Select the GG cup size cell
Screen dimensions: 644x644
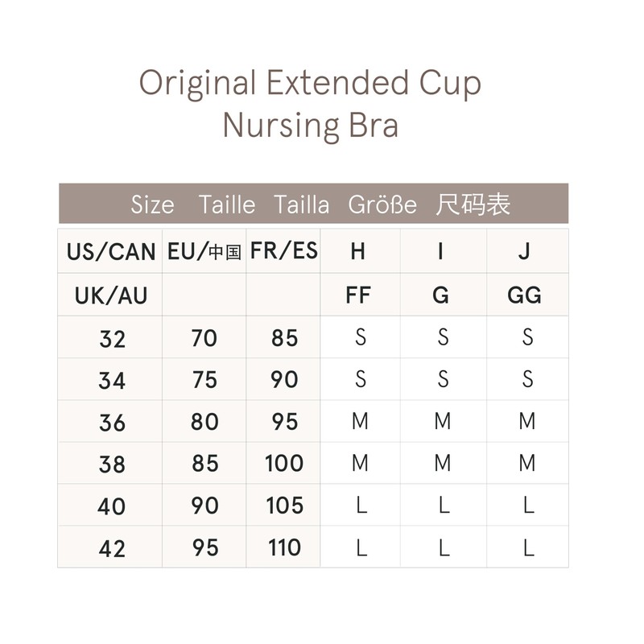[x=525, y=295]
